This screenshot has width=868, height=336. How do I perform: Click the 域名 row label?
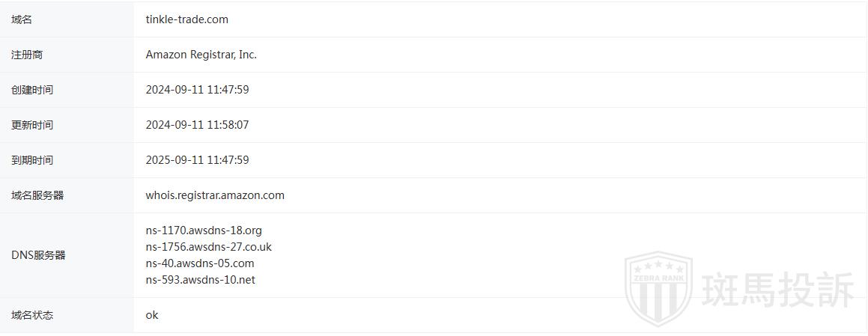pos(22,19)
